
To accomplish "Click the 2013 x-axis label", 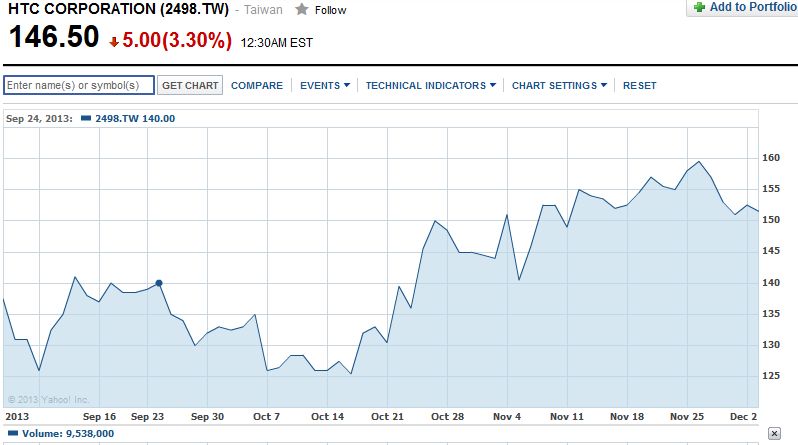I will 17,416.
